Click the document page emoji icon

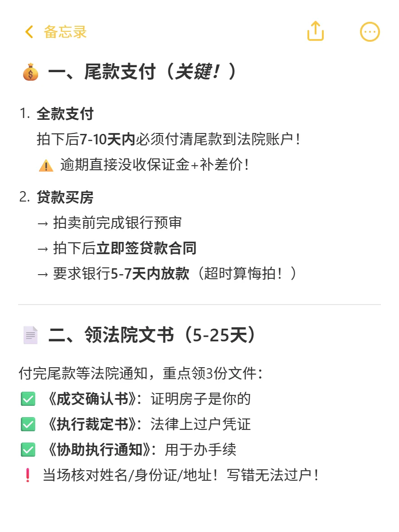click(30, 335)
